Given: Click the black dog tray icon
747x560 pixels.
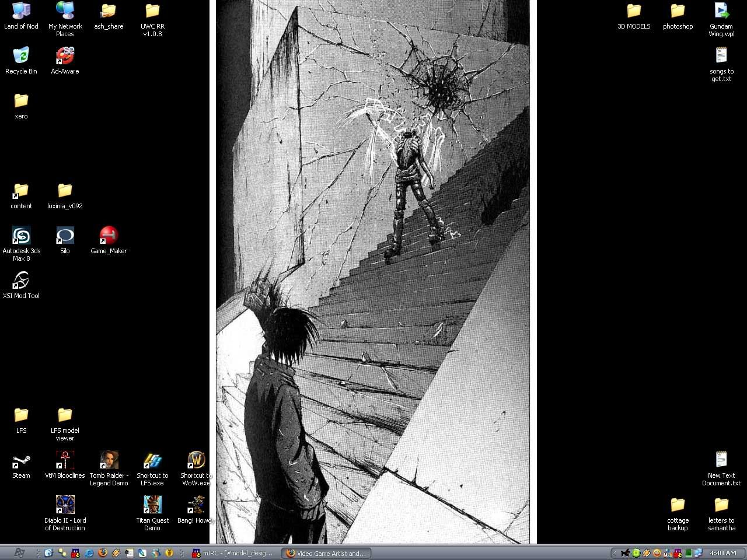Looking at the screenshot, I should pyautogui.click(x=626, y=553).
